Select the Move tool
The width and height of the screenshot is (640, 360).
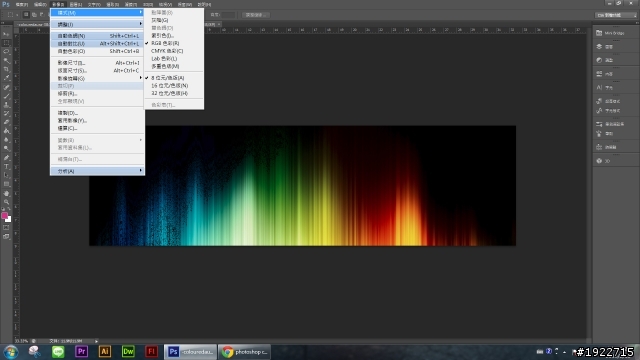[x=7, y=34]
